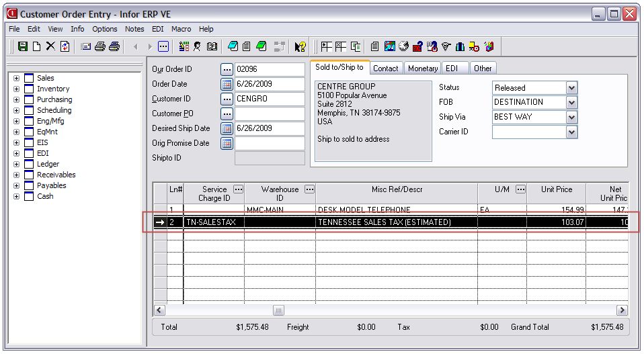Click the colorful picture icon in toolbar
644x354 pixels.
389,46
